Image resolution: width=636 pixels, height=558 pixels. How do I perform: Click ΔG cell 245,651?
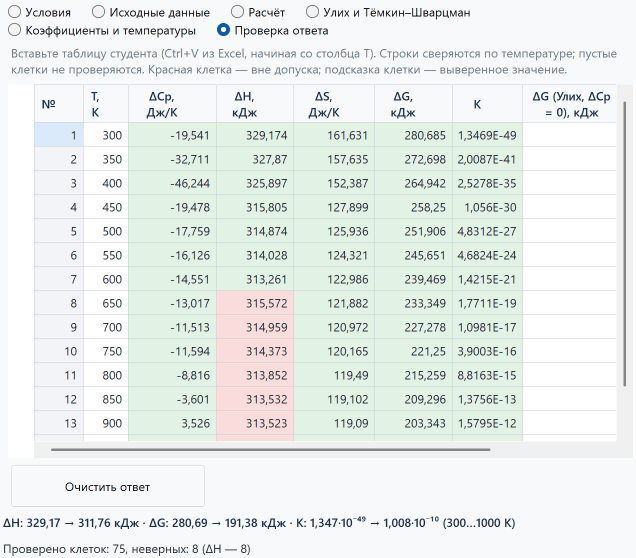pyautogui.click(x=413, y=255)
